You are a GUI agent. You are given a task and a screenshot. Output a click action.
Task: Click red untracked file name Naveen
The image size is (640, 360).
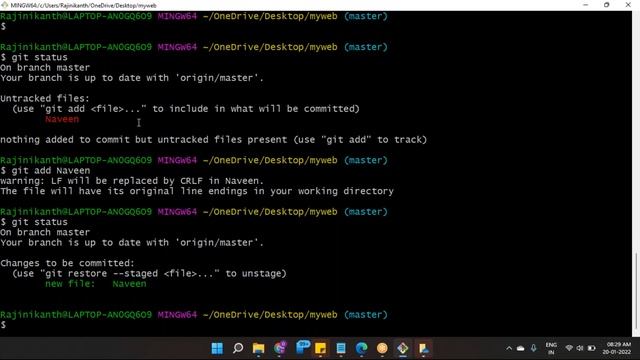tap(62, 119)
